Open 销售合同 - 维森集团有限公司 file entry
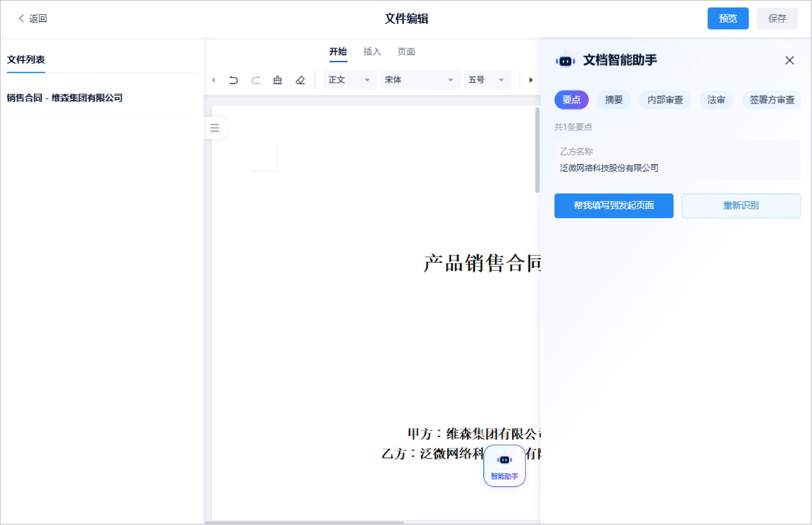This screenshot has width=812, height=525. click(x=65, y=98)
